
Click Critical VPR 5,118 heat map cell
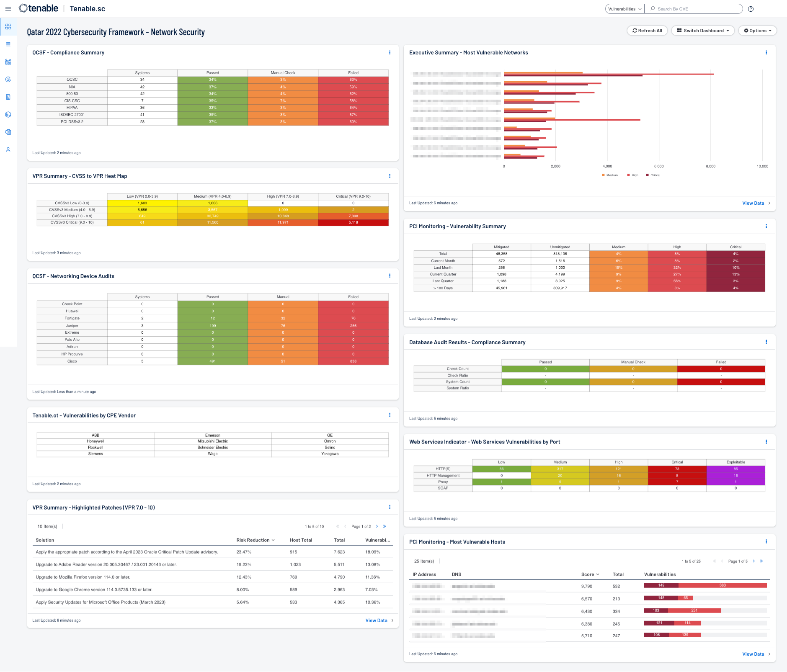tap(353, 223)
